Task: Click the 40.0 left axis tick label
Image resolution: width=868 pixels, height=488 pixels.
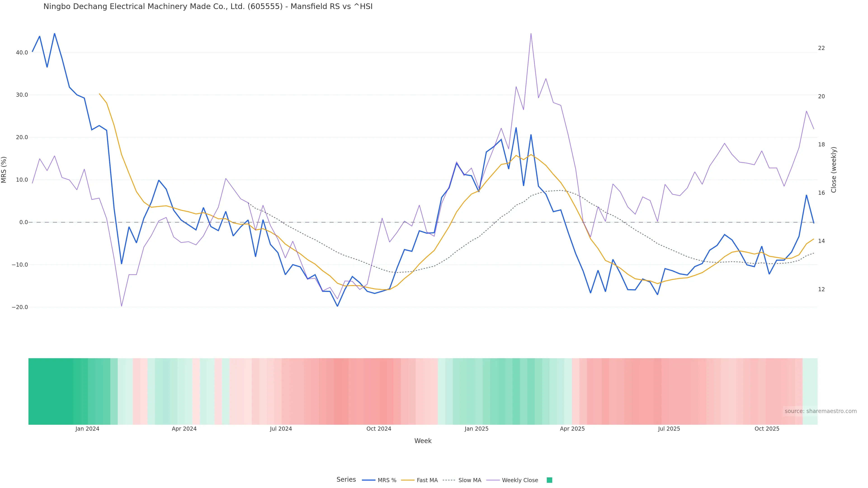Action: (21, 53)
